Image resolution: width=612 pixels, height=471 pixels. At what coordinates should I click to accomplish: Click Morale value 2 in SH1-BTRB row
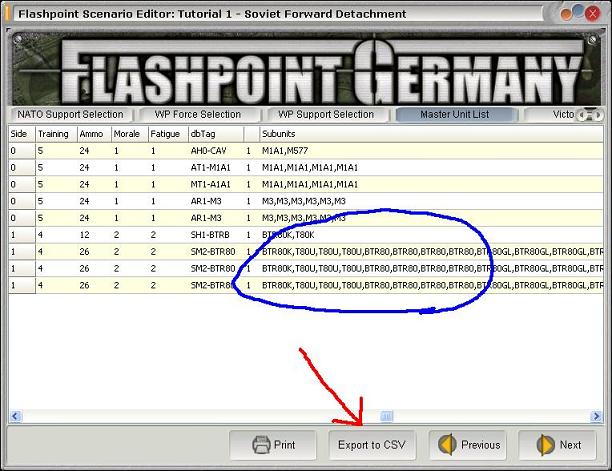(130, 235)
